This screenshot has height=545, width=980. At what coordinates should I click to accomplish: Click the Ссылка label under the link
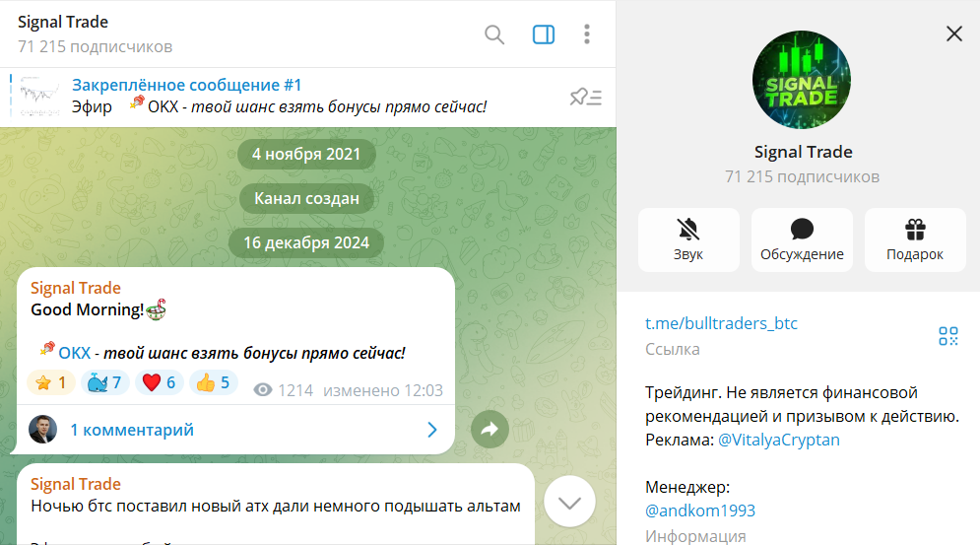[672, 349]
